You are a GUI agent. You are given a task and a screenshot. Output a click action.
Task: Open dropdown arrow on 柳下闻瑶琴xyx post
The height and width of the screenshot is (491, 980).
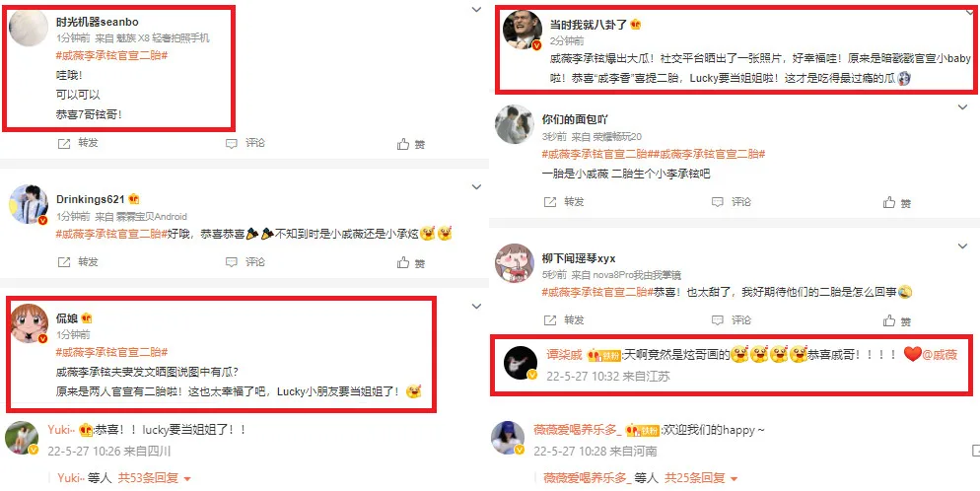coord(962,246)
